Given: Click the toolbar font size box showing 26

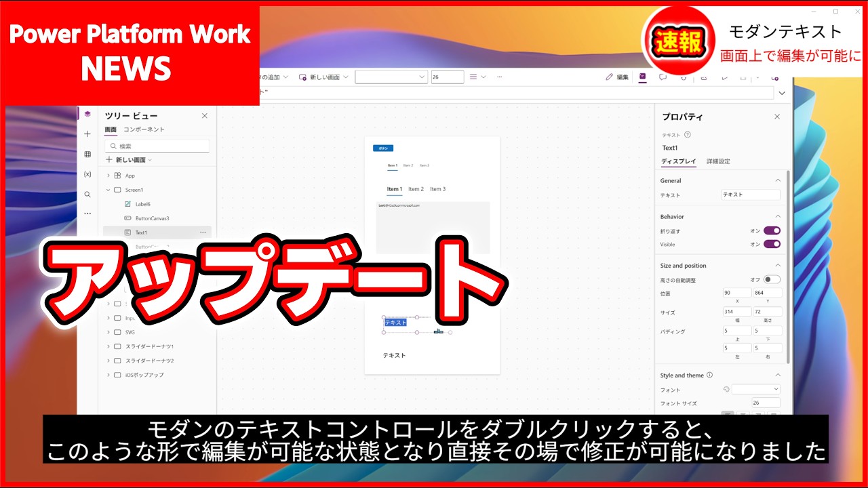Looking at the screenshot, I should 448,77.
